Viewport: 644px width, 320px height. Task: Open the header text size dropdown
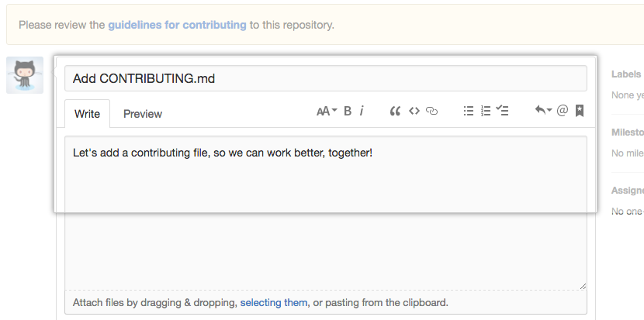tap(327, 111)
